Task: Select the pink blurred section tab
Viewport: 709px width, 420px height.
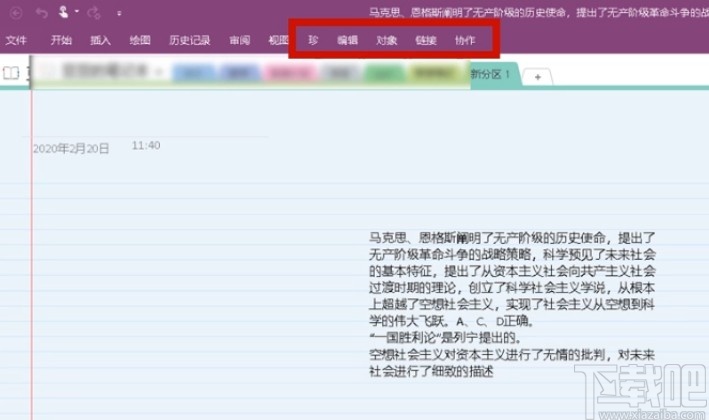Action: click(290, 73)
